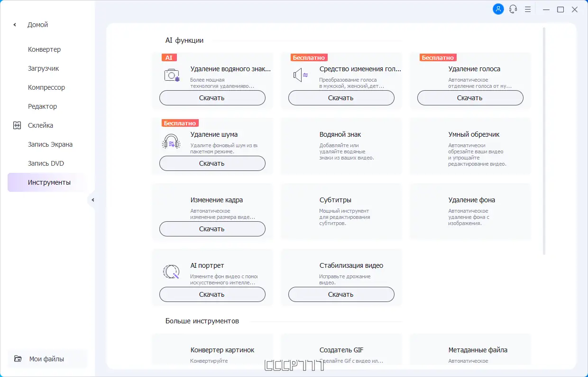Open the Компрессор section
The width and height of the screenshot is (588, 377).
[x=46, y=87]
